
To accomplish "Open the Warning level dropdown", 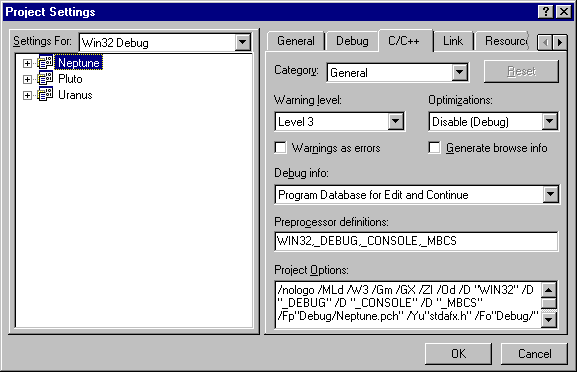I will [x=396, y=121].
